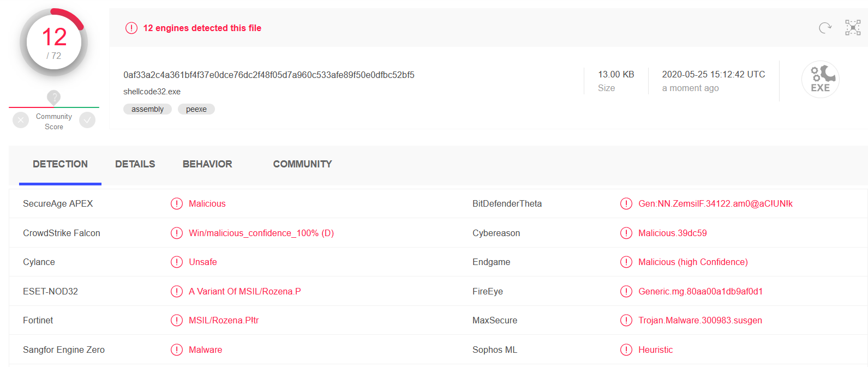Click the reanalyze refresh icon
The width and height of the screenshot is (868, 367).
pos(825,28)
